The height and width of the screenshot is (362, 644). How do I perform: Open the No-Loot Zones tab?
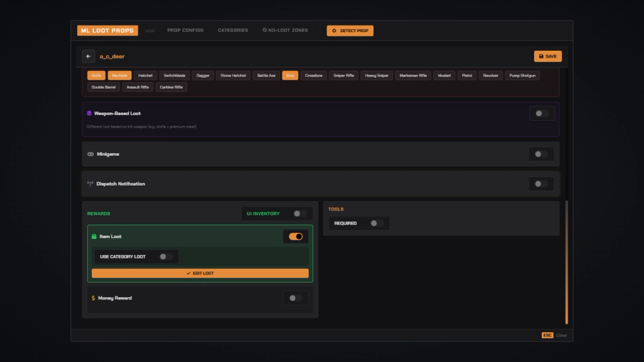click(285, 30)
